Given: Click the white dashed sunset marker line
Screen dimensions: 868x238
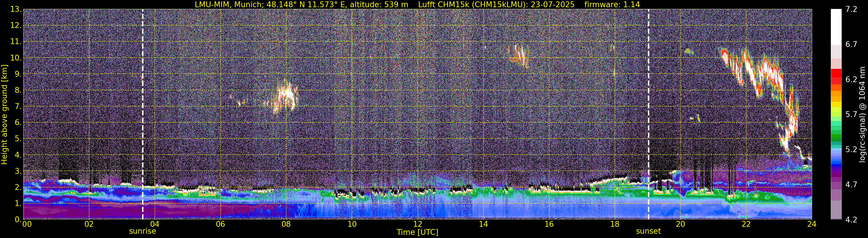Looking at the screenshot, I should tap(648, 114).
